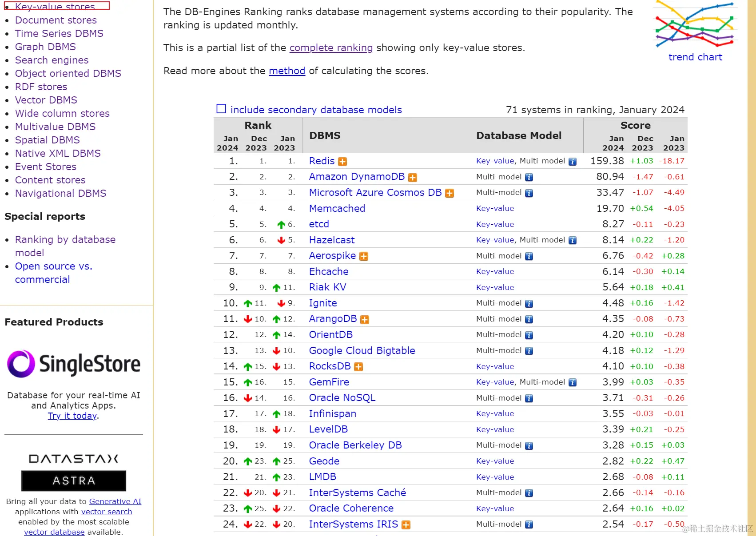Open the LevelDB database page
This screenshot has width=756, height=536.
(x=328, y=429)
